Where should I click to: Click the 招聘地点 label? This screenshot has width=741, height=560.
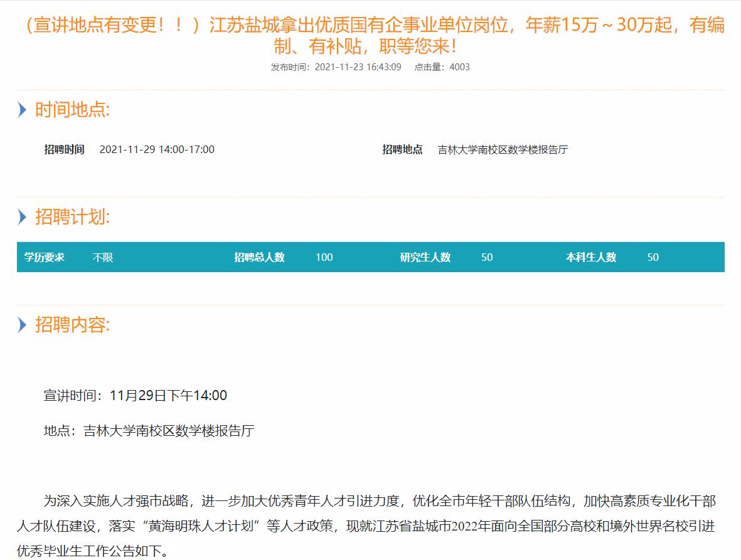[x=402, y=149]
